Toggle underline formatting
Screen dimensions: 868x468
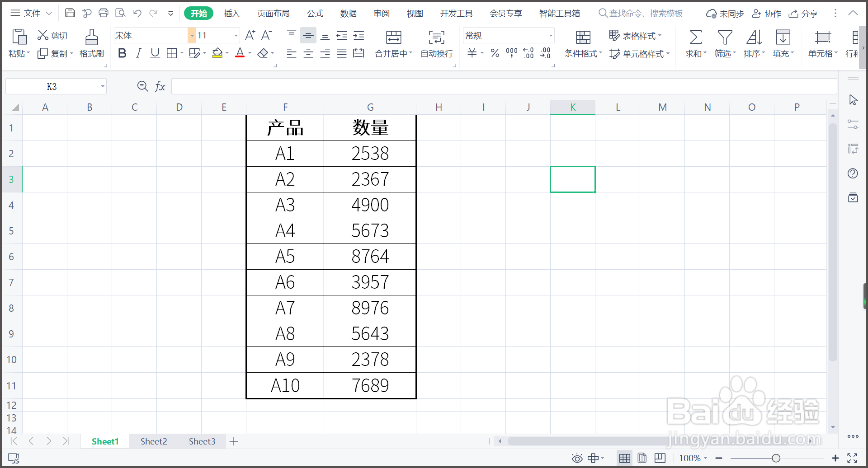pyautogui.click(x=155, y=53)
